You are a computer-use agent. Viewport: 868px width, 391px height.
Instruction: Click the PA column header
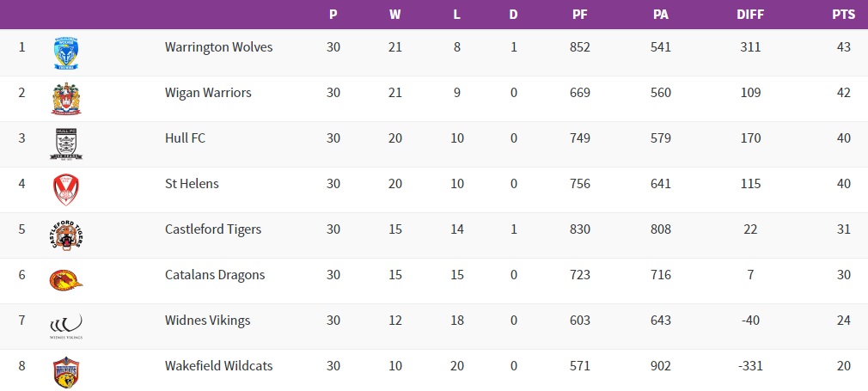pyautogui.click(x=661, y=15)
